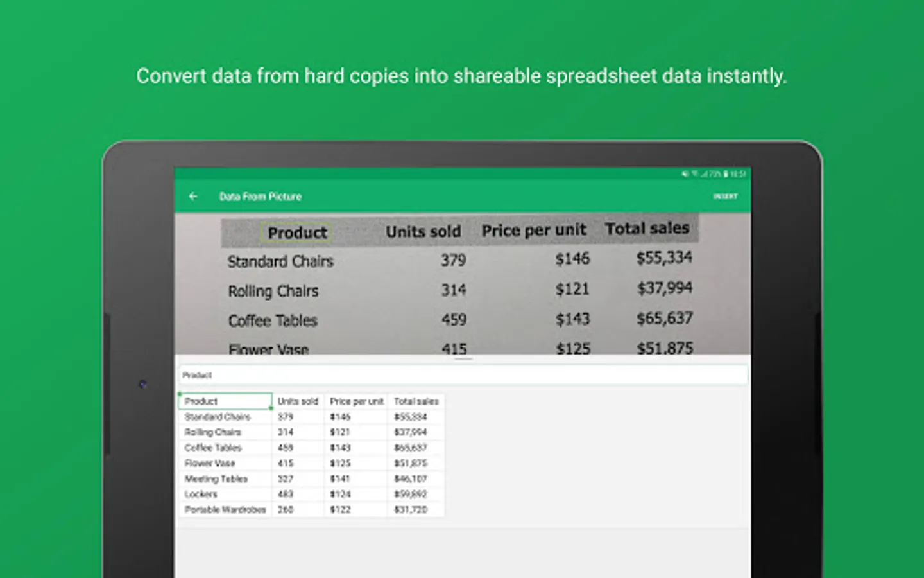Tap the back arrow in the header
924x578 pixels.
pyautogui.click(x=193, y=197)
